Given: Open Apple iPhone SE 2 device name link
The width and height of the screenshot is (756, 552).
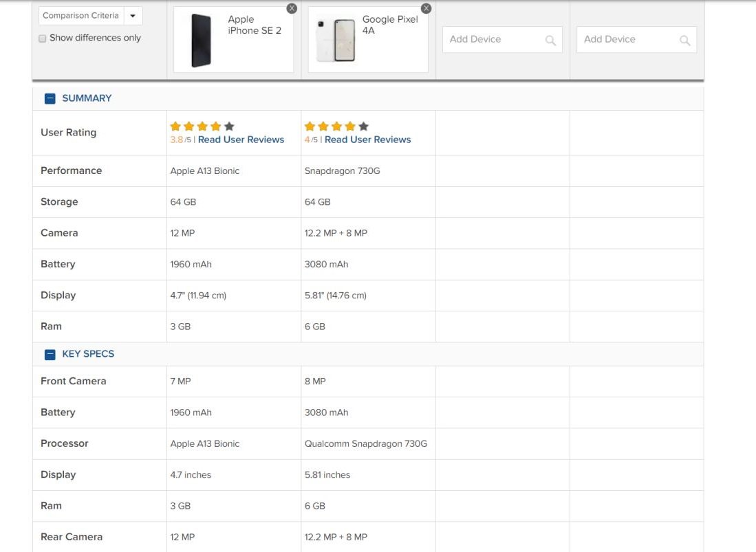Looking at the screenshot, I should (x=255, y=25).
